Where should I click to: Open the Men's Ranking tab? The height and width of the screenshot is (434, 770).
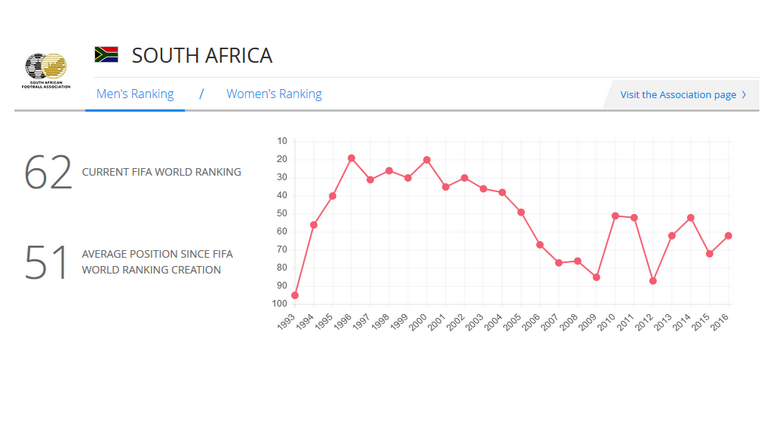135,94
